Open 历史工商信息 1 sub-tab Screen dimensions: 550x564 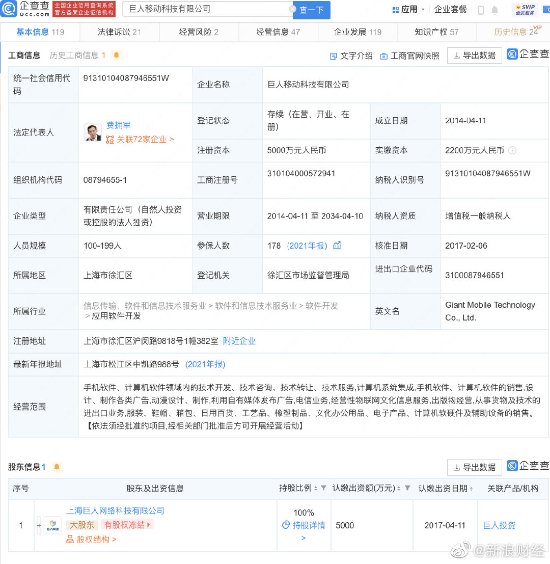[x=78, y=55]
